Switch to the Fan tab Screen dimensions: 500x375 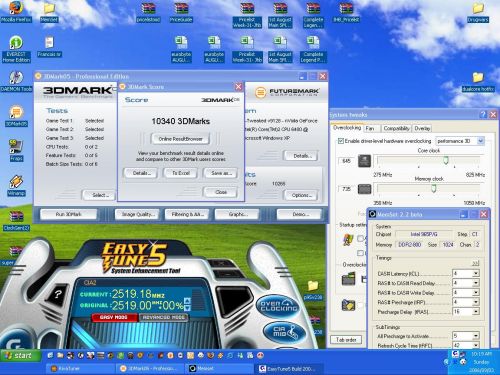coord(371,128)
